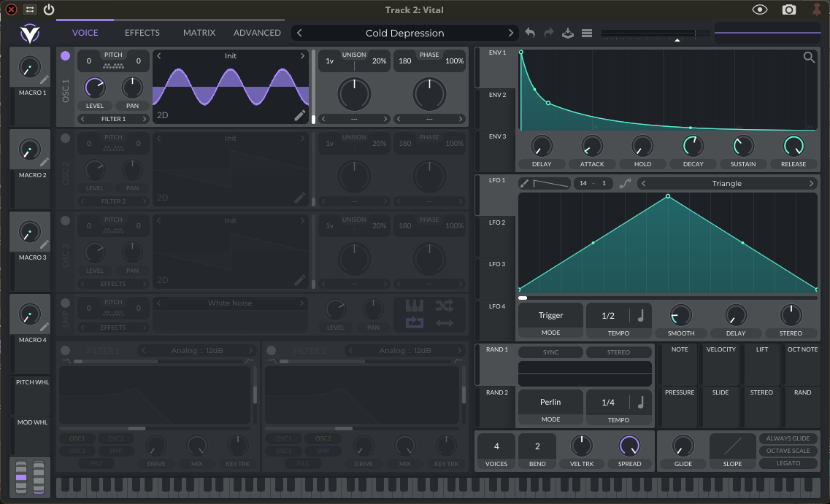Screen dimensions: 830x504
Task: Click the RAND 1 SYNC button
Action: (550, 352)
